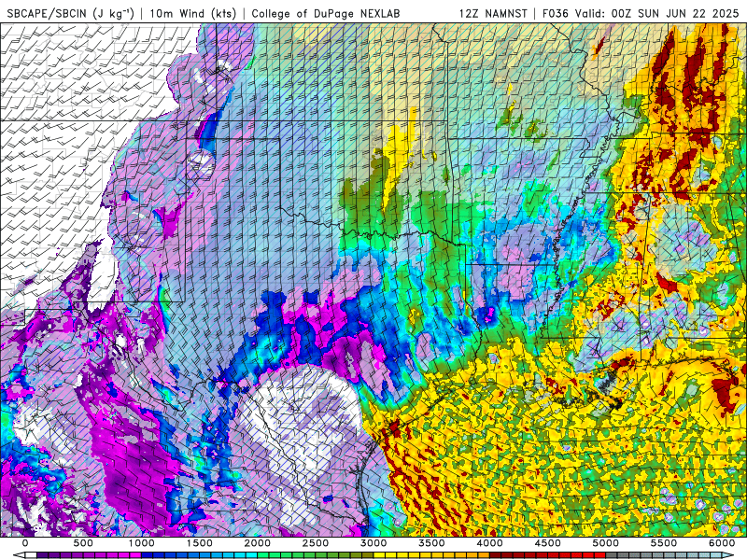Click the 4000 label on the color scale

489,543
